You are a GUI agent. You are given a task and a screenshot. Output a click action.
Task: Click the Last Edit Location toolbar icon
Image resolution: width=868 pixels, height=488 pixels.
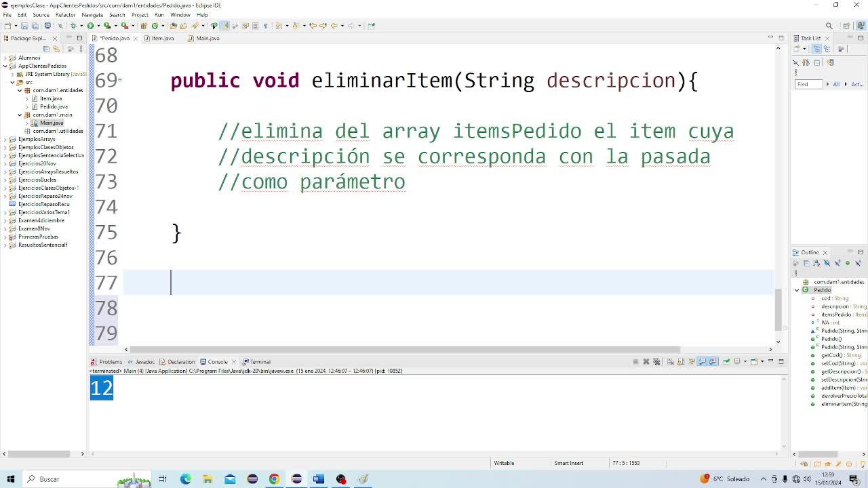click(x=313, y=26)
